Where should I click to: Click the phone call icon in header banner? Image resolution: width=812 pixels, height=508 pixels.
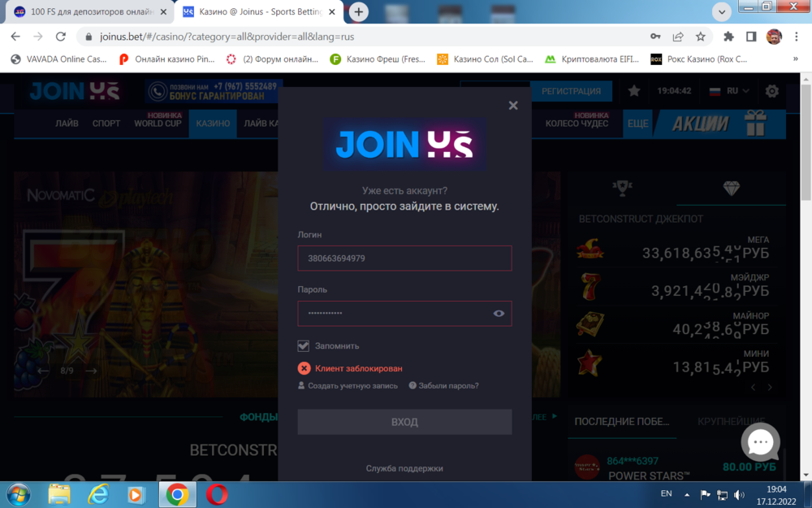pyautogui.click(x=157, y=92)
